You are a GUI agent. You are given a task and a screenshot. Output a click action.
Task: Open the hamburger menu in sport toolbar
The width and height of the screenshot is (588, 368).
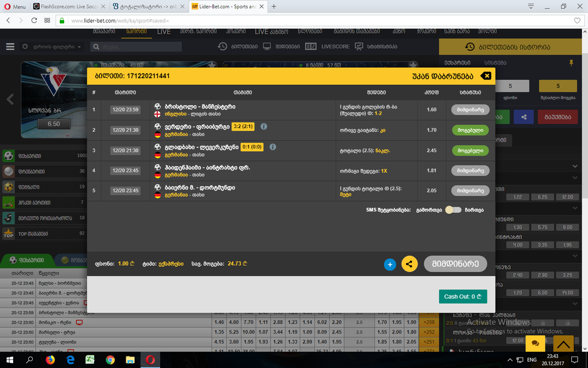(x=10, y=47)
